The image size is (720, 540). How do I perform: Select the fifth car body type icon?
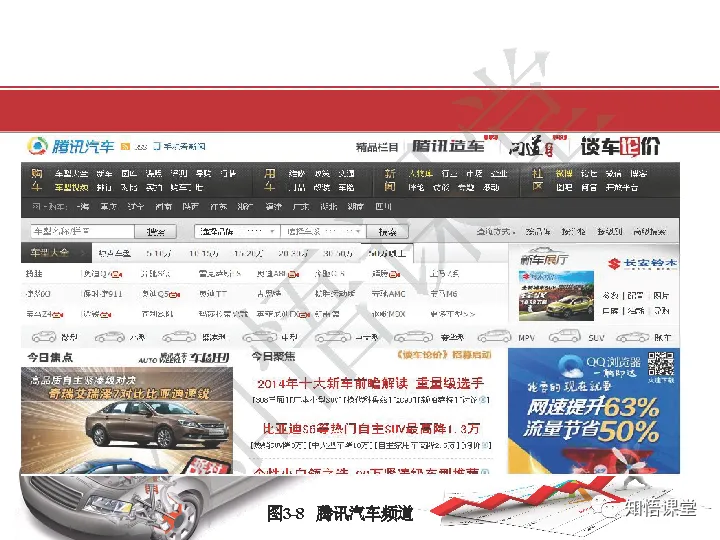(x=333, y=337)
